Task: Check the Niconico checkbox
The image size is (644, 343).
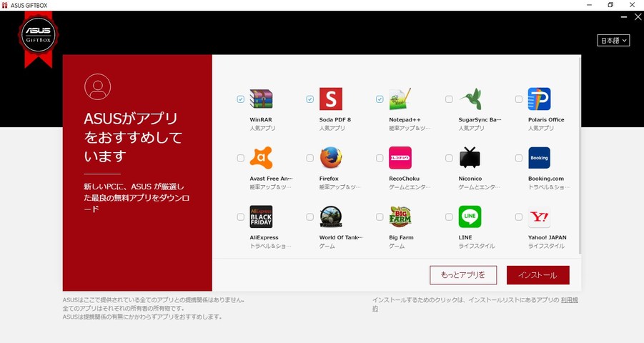Action: coord(449,158)
